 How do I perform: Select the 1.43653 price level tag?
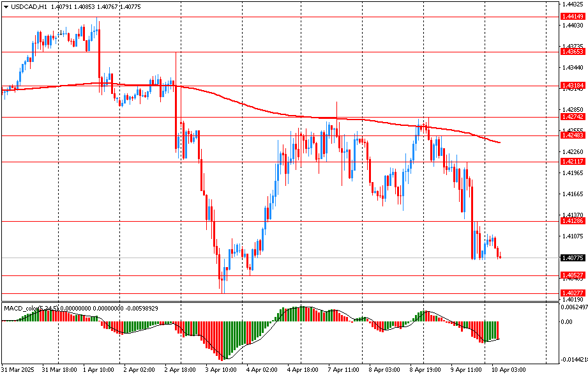(x=572, y=51)
